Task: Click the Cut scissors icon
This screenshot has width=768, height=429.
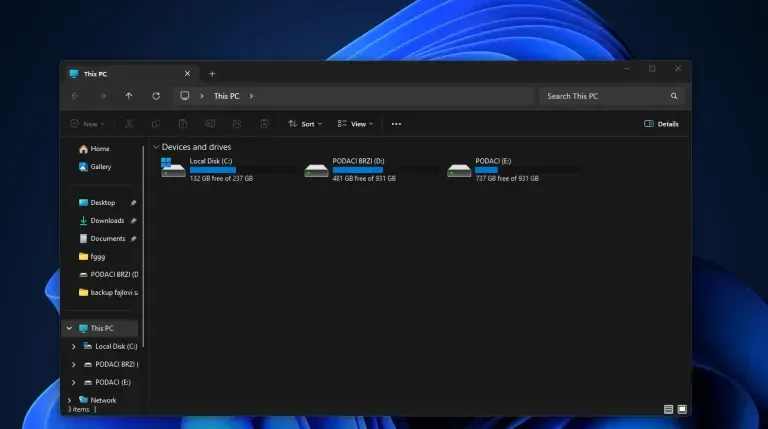Action: click(129, 124)
